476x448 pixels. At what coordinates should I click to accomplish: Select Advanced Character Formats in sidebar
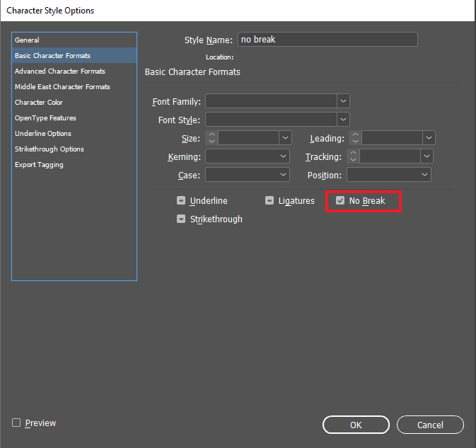coord(60,71)
